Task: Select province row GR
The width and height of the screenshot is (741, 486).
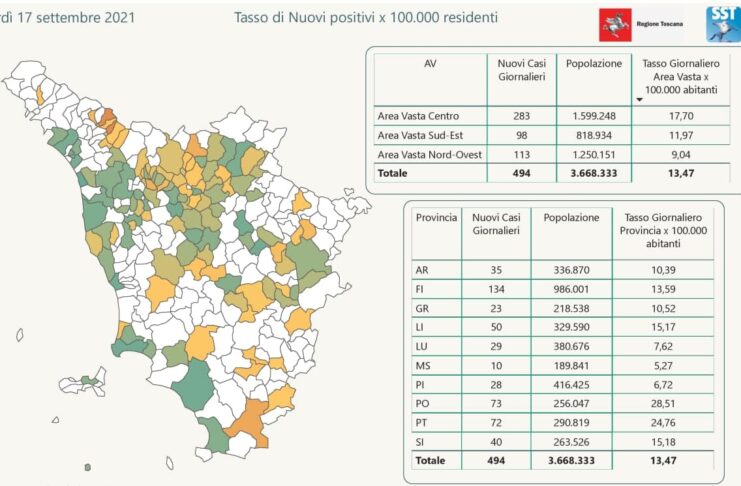Action: click(x=562, y=308)
